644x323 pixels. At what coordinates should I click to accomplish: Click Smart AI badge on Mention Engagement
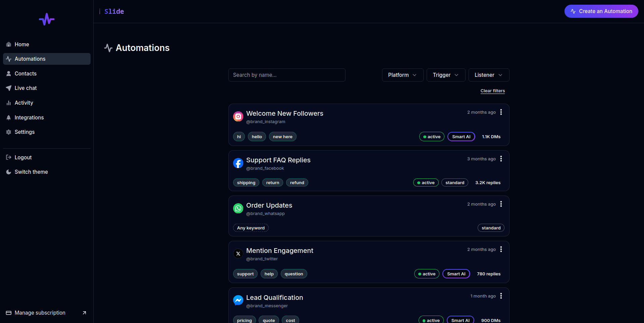456,274
